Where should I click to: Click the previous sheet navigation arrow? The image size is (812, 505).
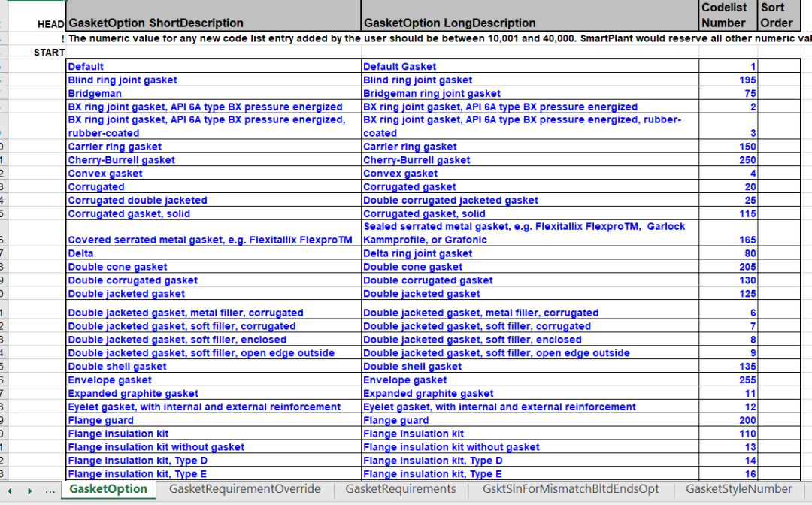coord(9,491)
